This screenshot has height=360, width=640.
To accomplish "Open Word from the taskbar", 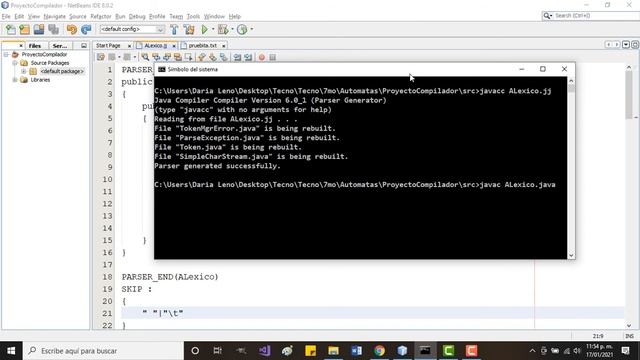I will [x=356, y=351].
